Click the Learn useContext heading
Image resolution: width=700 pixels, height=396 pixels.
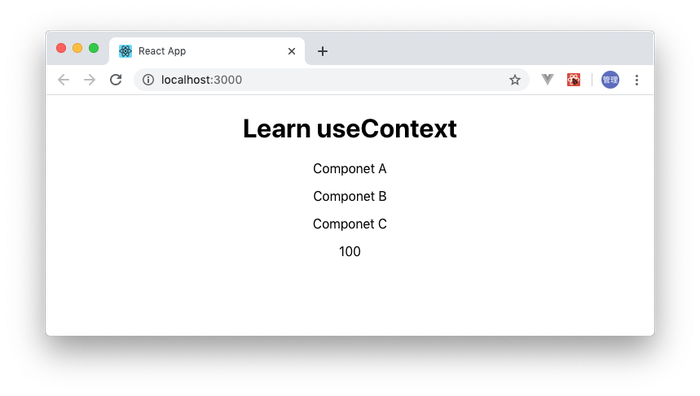click(350, 129)
